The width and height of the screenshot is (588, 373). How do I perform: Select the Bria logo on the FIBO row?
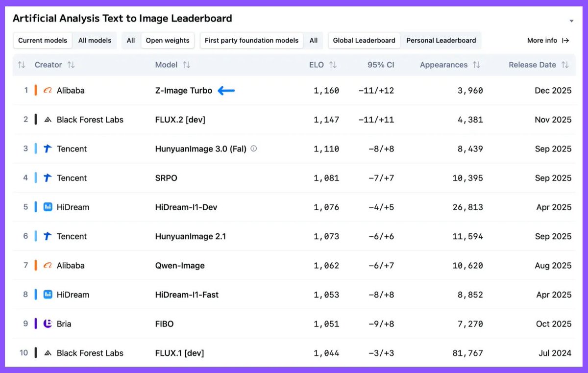tap(48, 323)
